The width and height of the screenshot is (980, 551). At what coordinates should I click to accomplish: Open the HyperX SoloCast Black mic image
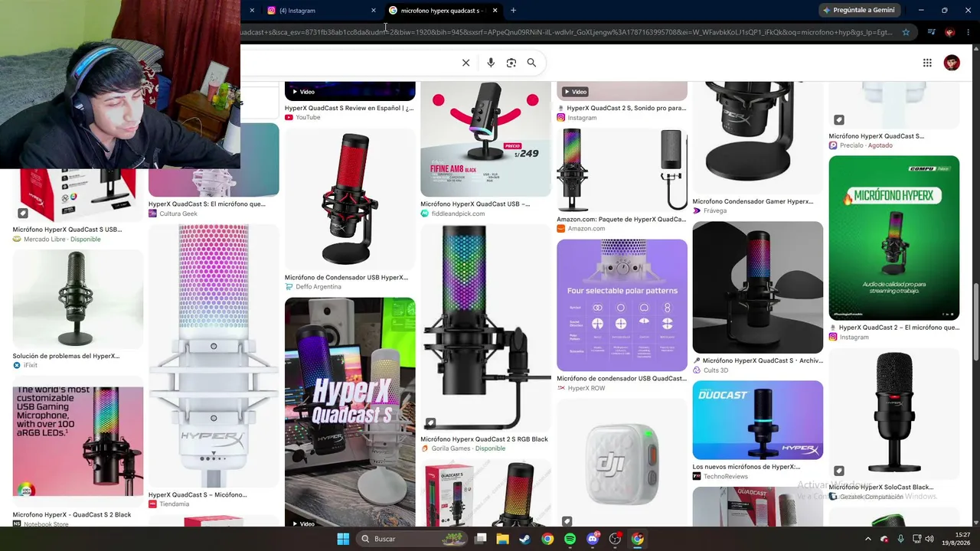pos(893,414)
